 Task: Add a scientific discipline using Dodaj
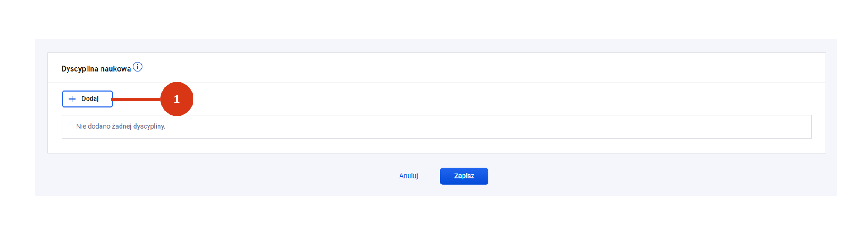[87, 99]
